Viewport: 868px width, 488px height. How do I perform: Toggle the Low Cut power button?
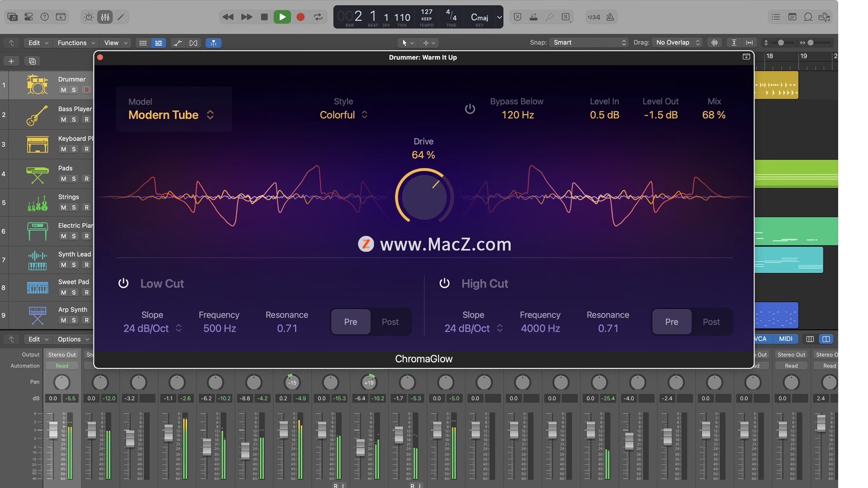coord(123,283)
